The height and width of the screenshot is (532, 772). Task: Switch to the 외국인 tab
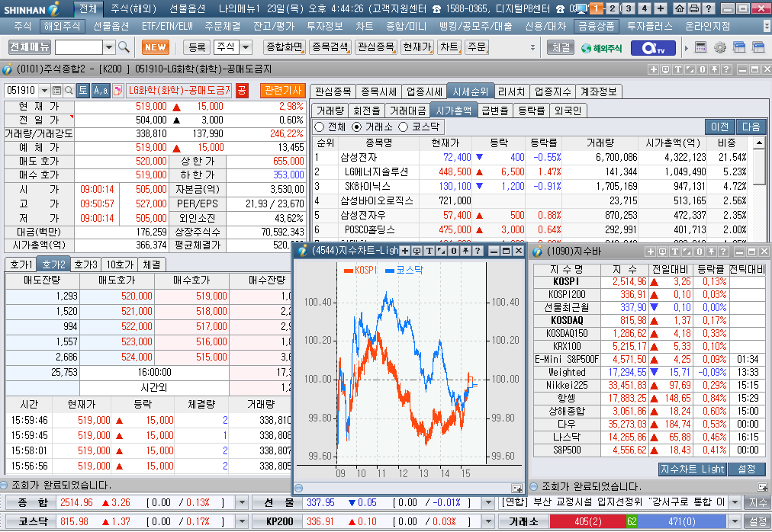[x=568, y=111]
